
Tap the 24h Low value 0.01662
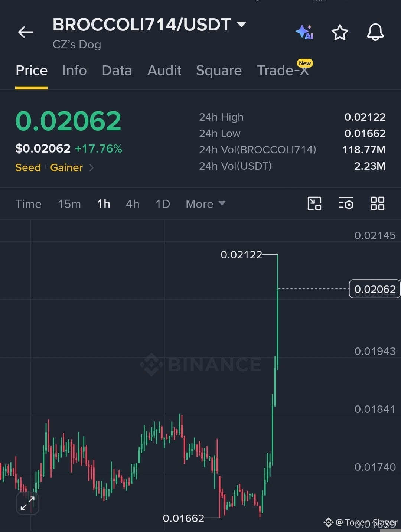coord(365,134)
